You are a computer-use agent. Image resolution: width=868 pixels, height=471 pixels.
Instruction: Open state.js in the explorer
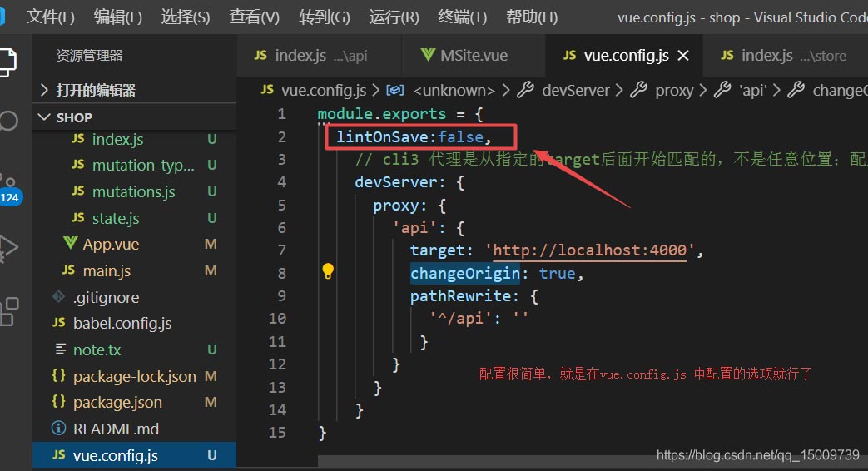tap(135, 218)
